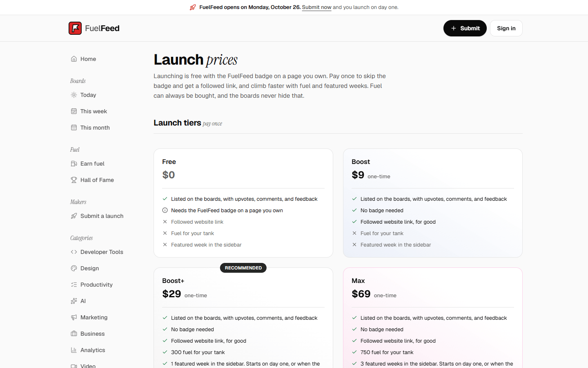Click the palette icon beside Design
Viewport: 588px width, 368px height.
point(74,268)
